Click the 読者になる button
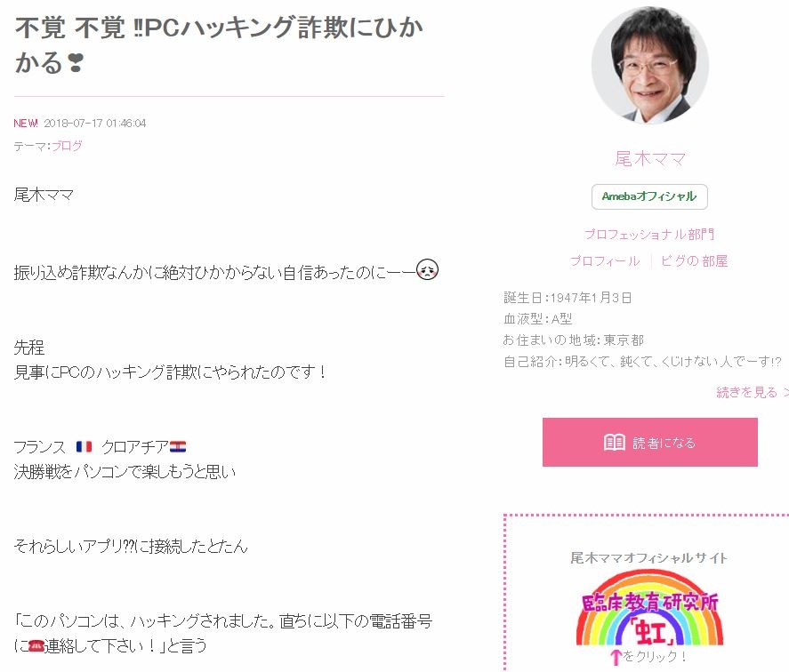Image resolution: width=789 pixels, height=672 pixels. tap(649, 442)
